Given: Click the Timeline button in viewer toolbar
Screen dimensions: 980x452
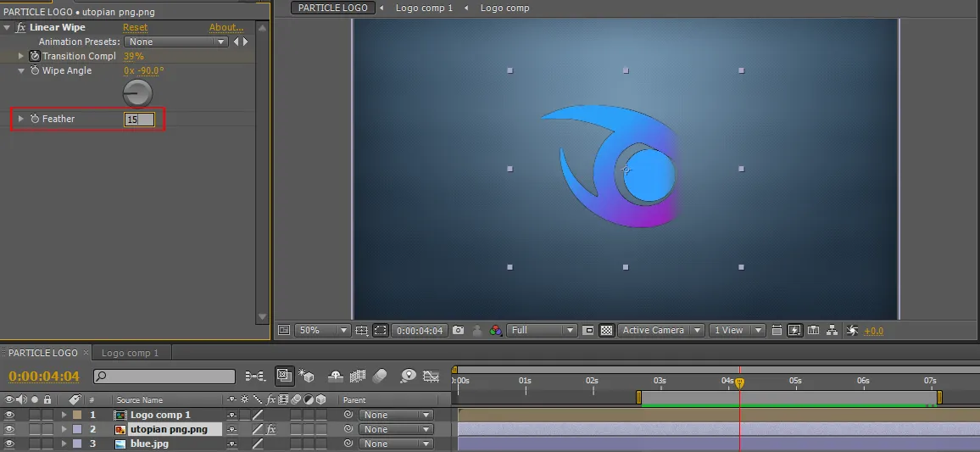Looking at the screenshot, I should [x=813, y=330].
